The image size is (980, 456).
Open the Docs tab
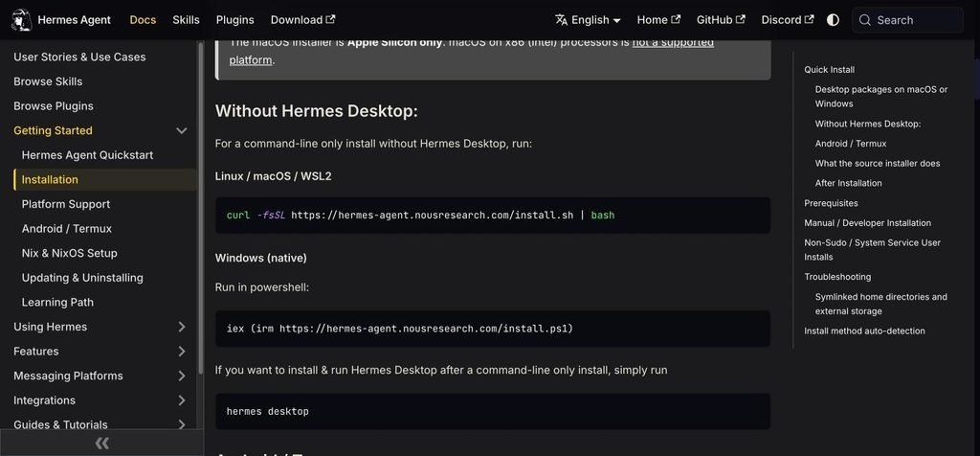[x=143, y=20]
